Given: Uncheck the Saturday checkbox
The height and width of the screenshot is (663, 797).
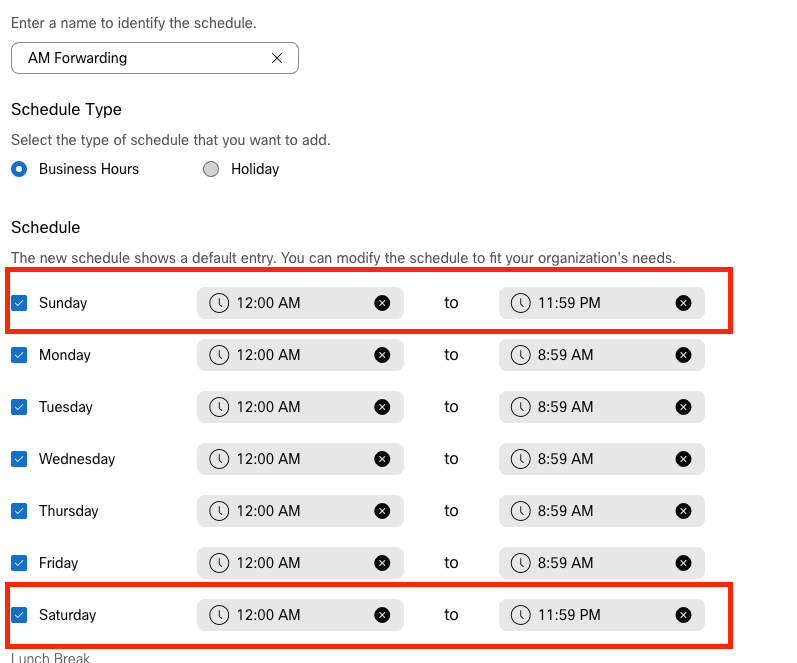Looking at the screenshot, I should click(19, 615).
